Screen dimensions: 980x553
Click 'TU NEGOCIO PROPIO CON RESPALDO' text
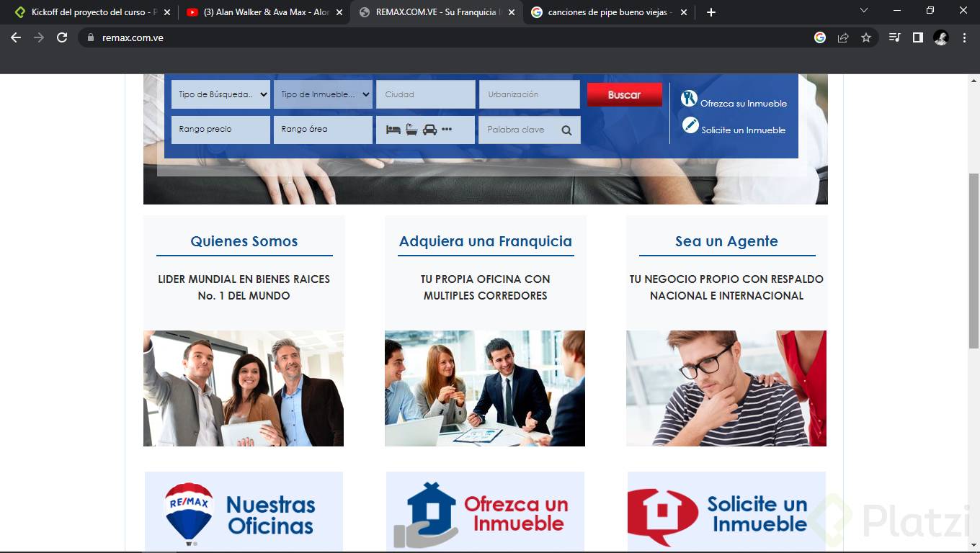pyautogui.click(x=726, y=279)
